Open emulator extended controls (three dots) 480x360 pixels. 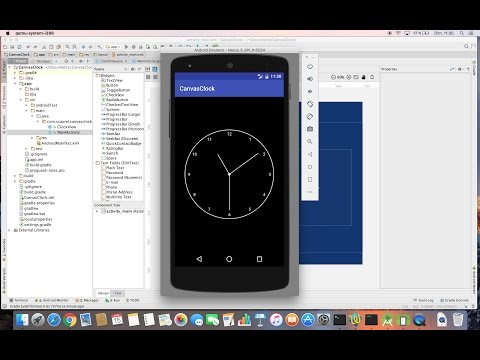click(310, 192)
